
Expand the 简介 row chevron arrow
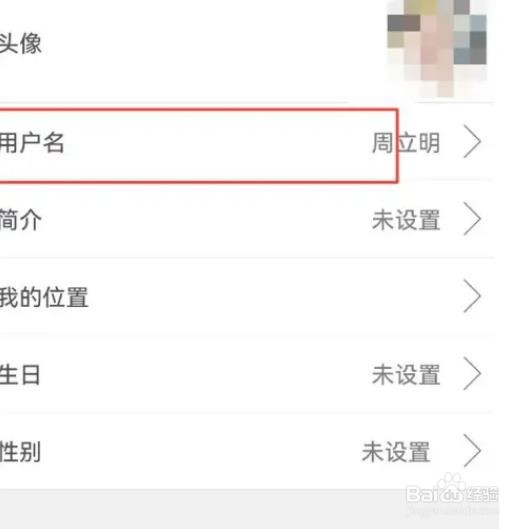472,219
